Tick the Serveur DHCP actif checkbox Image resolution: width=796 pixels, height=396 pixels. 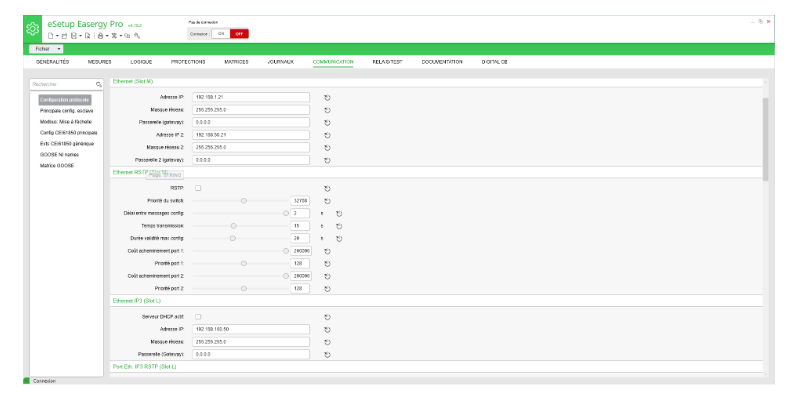coord(198,317)
